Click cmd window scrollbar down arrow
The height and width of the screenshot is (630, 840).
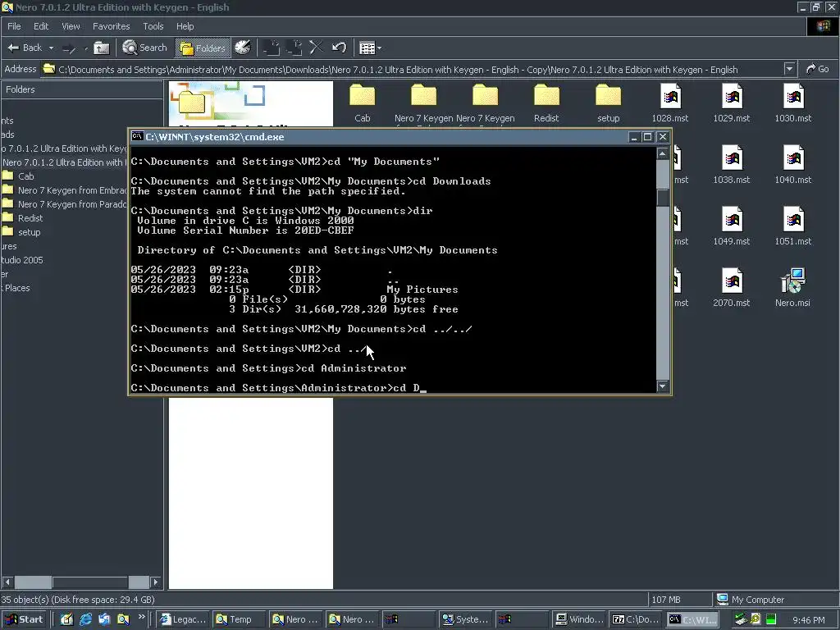point(662,386)
